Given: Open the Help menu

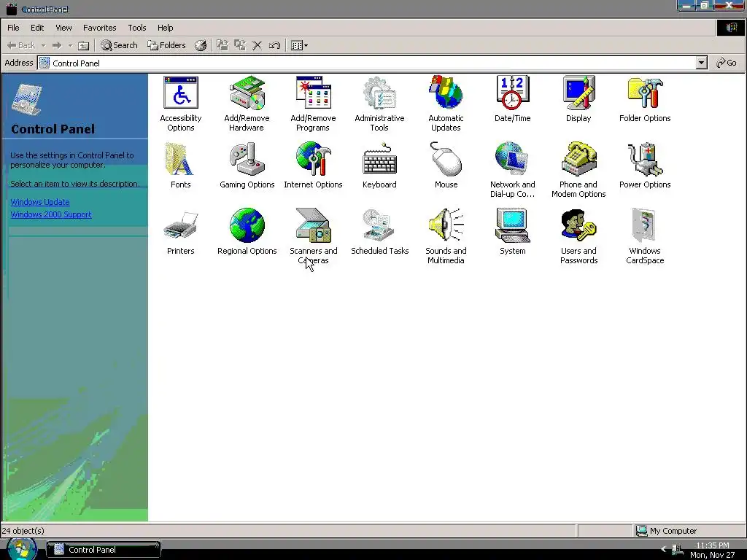Looking at the screenshot, I should coord(166,28).
